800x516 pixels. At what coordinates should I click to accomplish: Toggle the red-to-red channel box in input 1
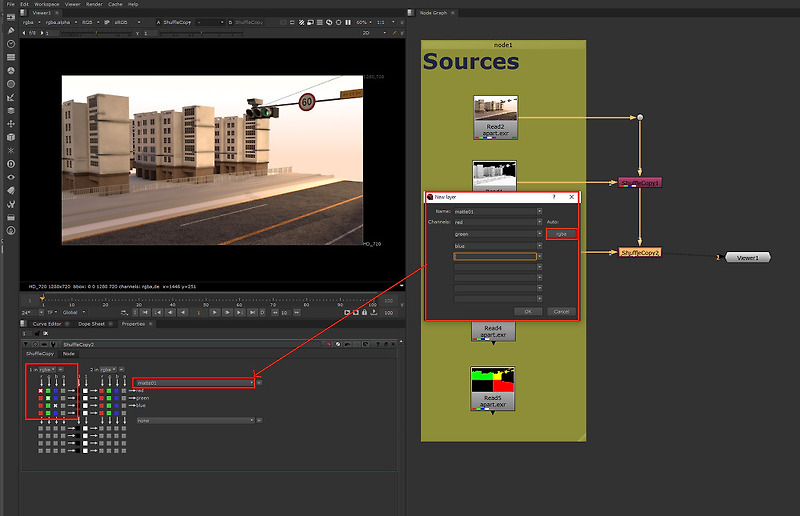[40, 390]
